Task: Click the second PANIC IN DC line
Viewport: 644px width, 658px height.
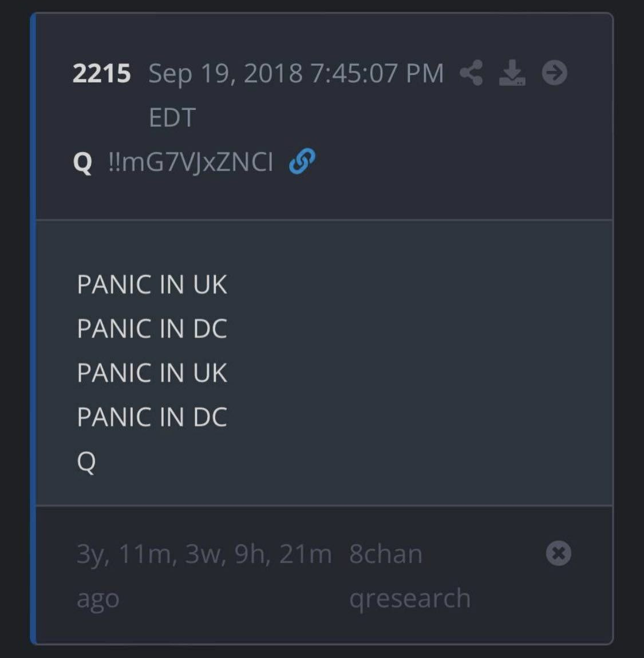Action: coord(152,417)
